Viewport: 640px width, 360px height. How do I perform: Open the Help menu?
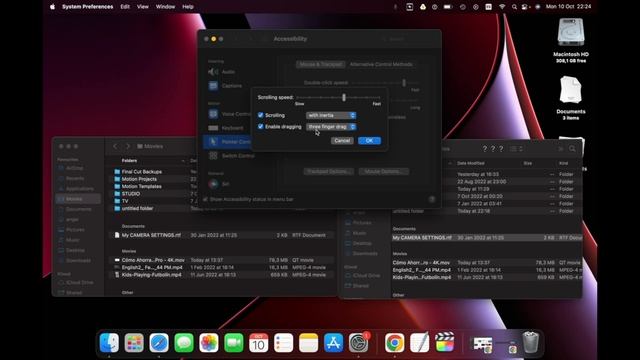coord(188,7)
